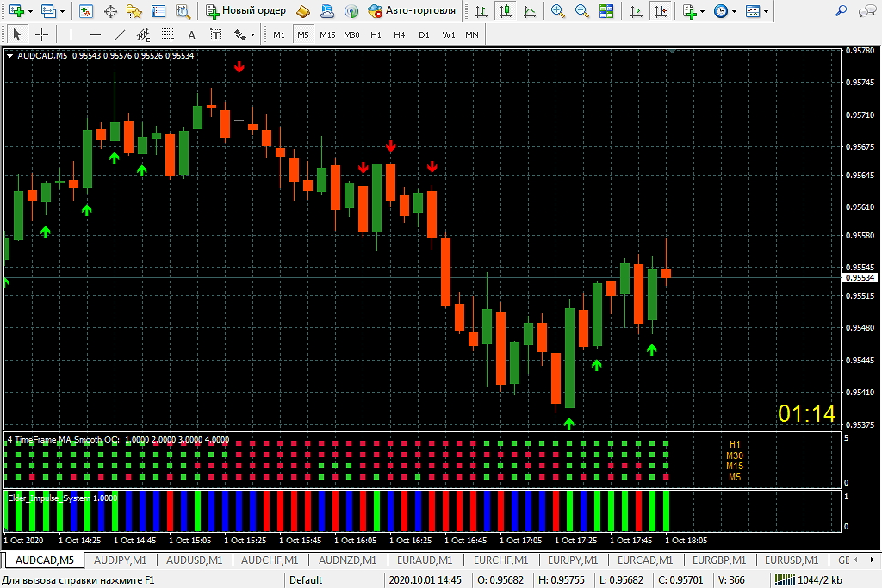The height and width of the screenshot is (588, 882).
Task: Launch the Strategy Tester icon
Action: point(183,10)
